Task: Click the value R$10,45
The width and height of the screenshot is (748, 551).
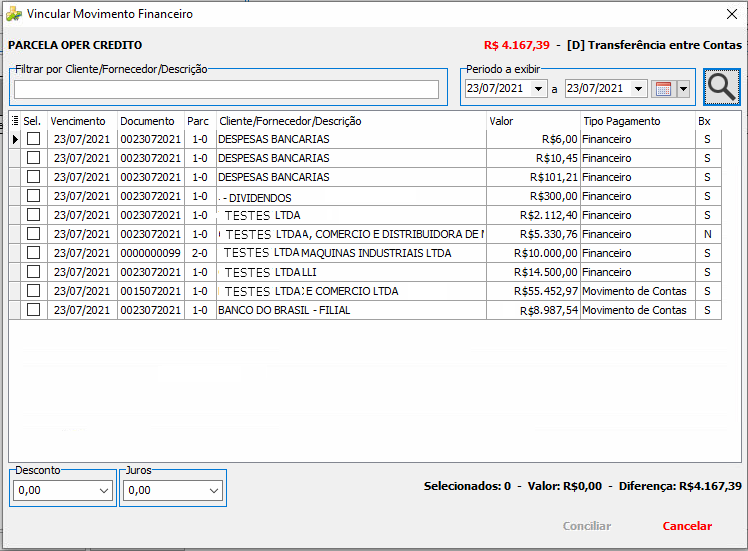Action: [x=557, y=158]
